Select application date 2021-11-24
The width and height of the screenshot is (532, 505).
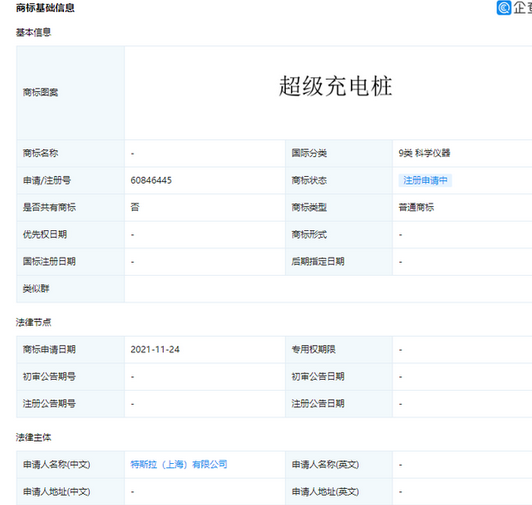point(155,350)
